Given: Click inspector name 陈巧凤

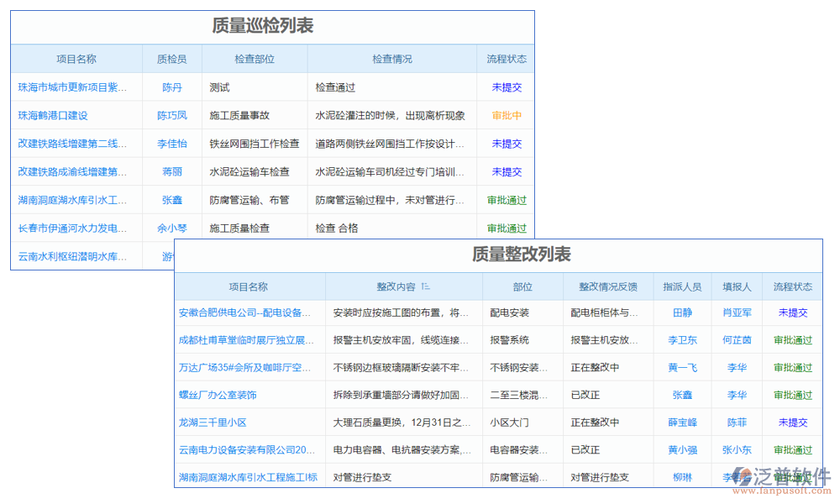Looking at the screenshot, I should click(171, 115).
